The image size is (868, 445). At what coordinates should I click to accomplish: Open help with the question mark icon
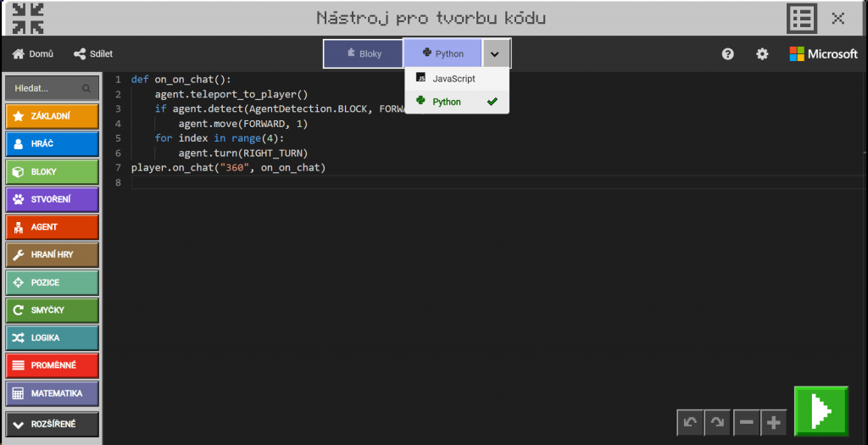click(727, 54)
